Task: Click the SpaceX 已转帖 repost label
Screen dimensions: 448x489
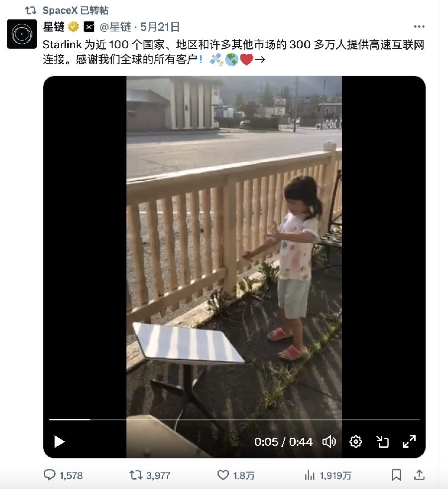Action: point(76,10)
